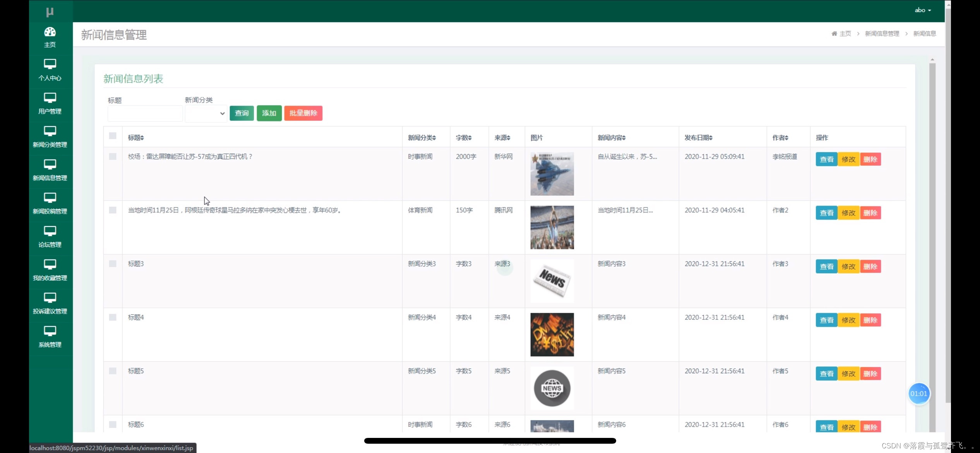Open the 新闻分类 filter dropdown
The image size is (980, 453).
[x=206, y=113]
